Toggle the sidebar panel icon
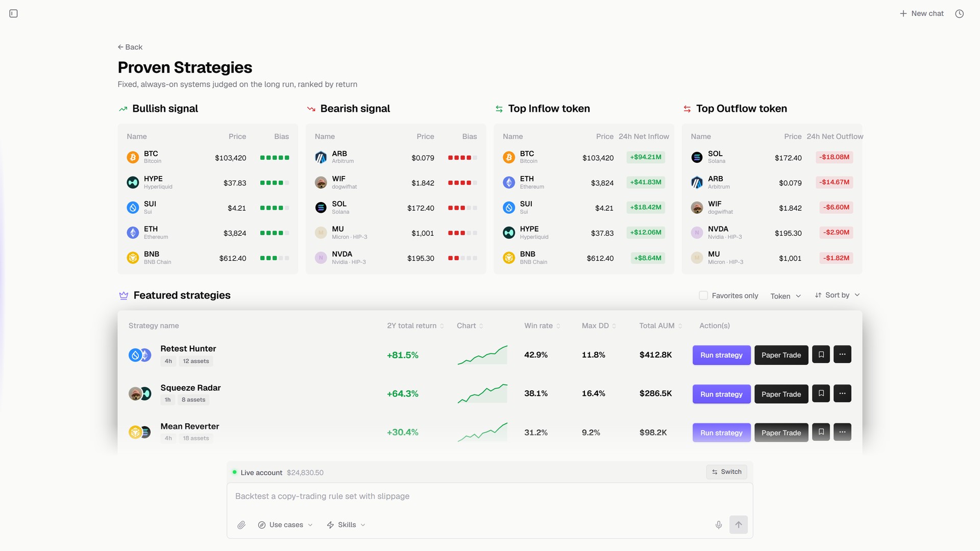 tap(14, 14)
